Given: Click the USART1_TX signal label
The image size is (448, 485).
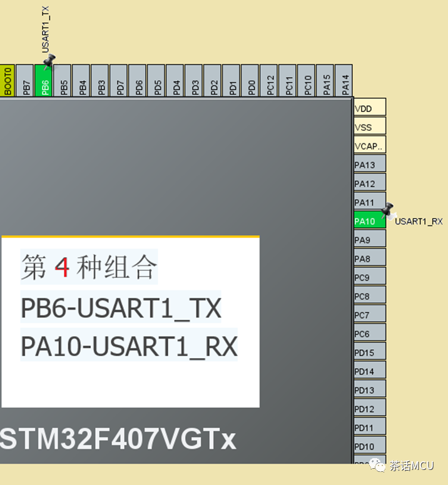Looking at the screenshot, I should pos(46,29).
